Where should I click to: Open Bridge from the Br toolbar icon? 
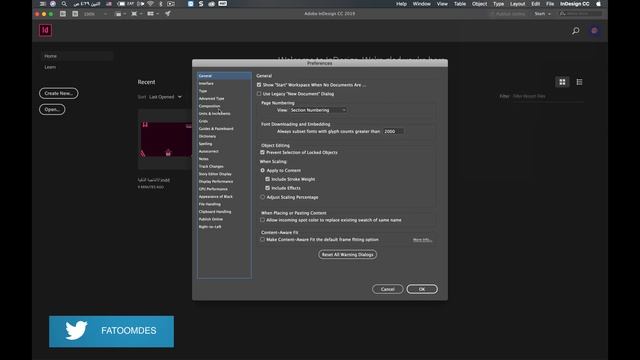(63, 13)
